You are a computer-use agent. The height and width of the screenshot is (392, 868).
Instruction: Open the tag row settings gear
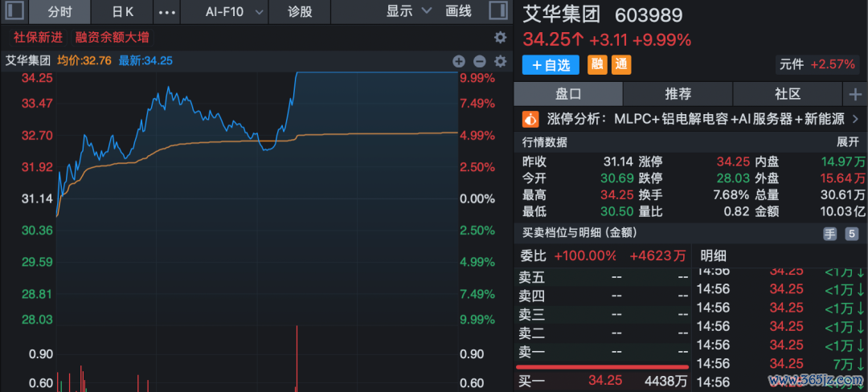coord(500,38)
